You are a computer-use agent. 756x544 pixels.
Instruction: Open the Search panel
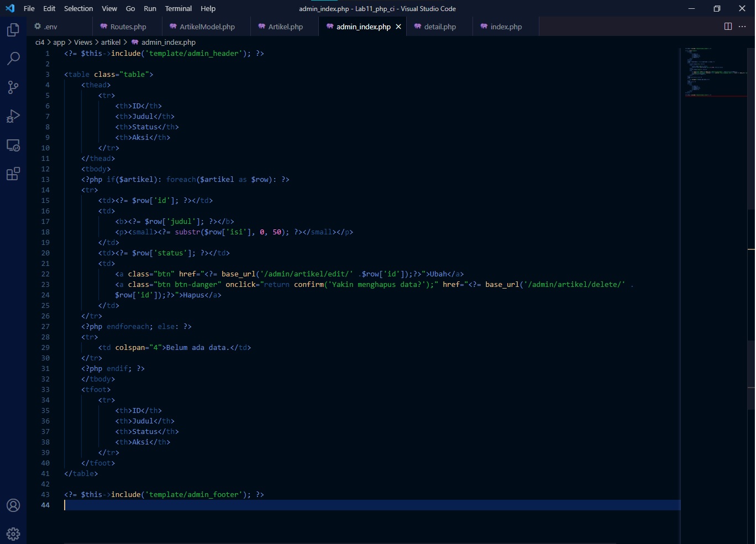[13, 59]
